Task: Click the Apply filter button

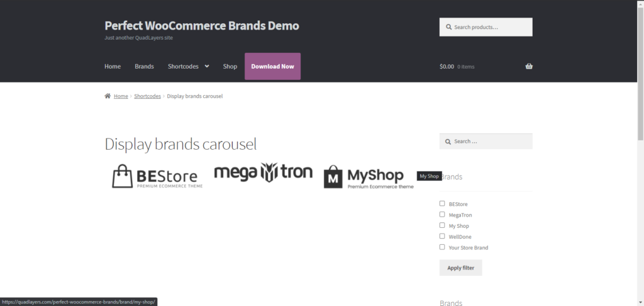Action: click(461, 268)
